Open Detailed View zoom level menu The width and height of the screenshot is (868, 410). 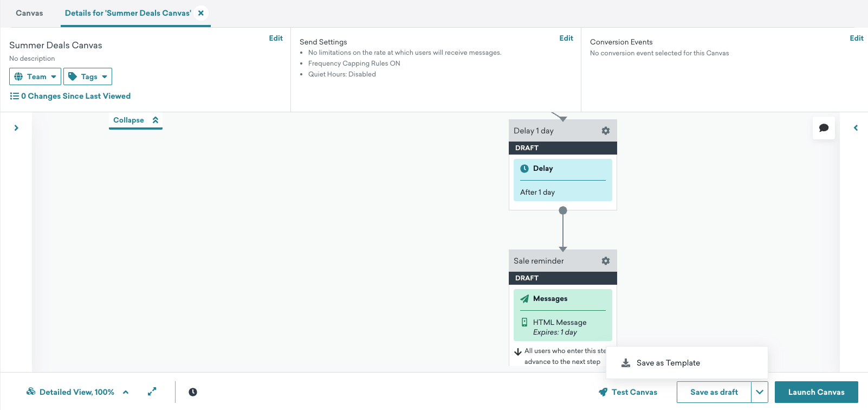(x=77, y=392)
